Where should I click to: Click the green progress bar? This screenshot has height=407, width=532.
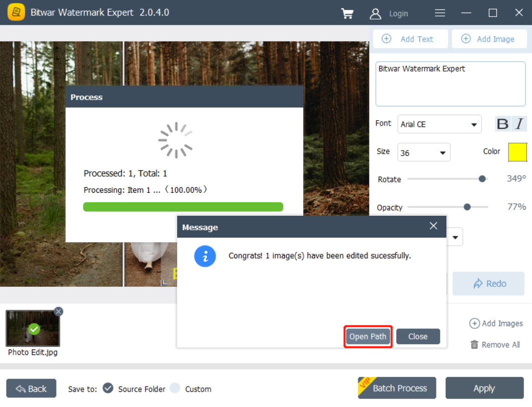click(x=183, y=207)
